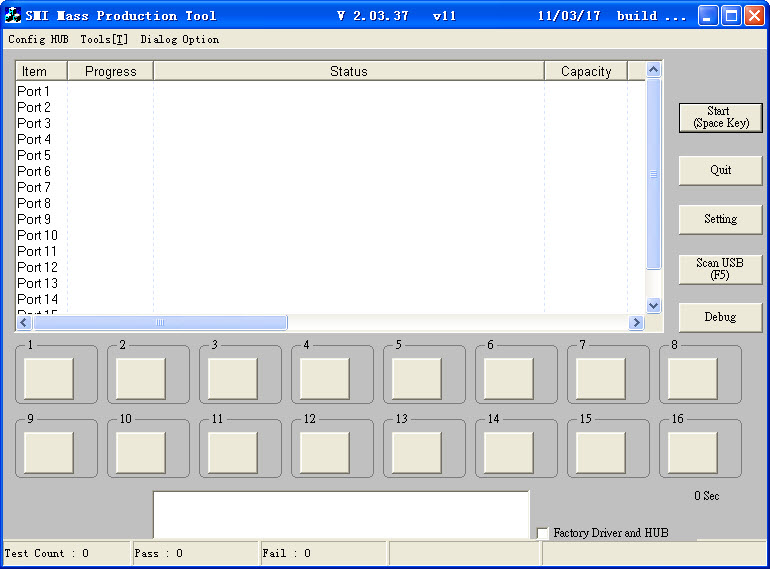Viewport: 770px width, 569px height.
Task: Select the port 13 status box
Action: tap(417, 452)
